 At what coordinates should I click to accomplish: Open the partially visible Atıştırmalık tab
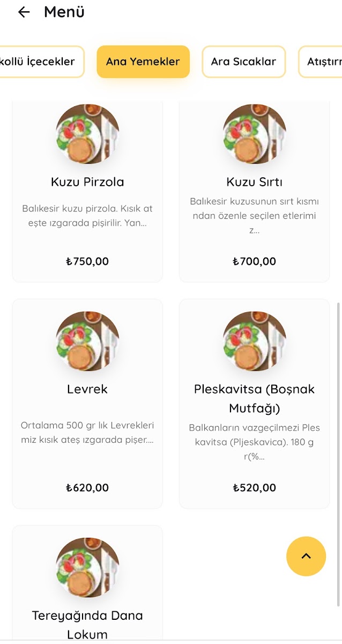click(x=323, y=62)
